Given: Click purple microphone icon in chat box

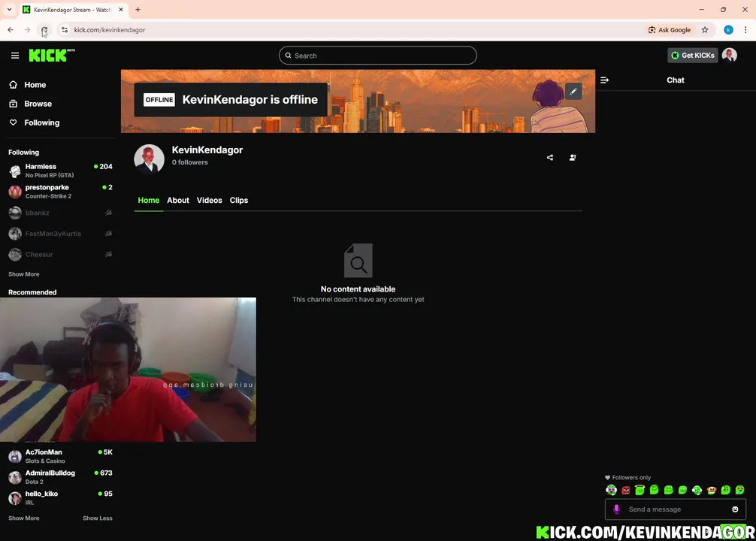Looking at the screenshot, I should (x=616, y=509).
